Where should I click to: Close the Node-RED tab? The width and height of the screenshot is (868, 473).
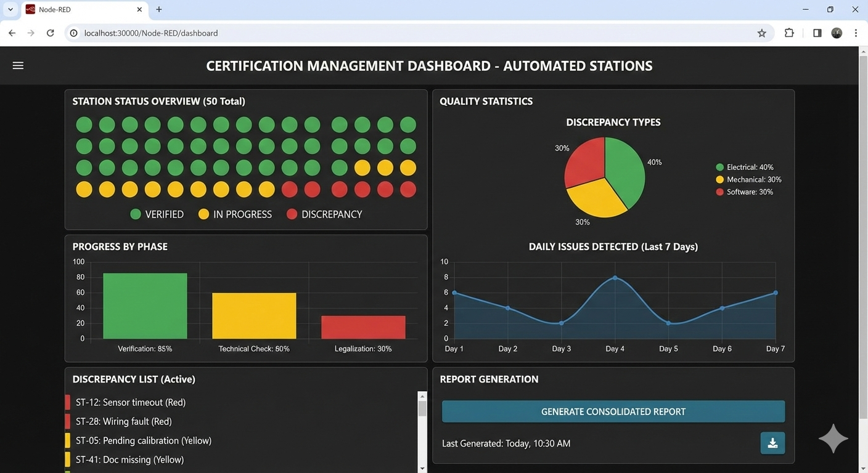[139, 10]
